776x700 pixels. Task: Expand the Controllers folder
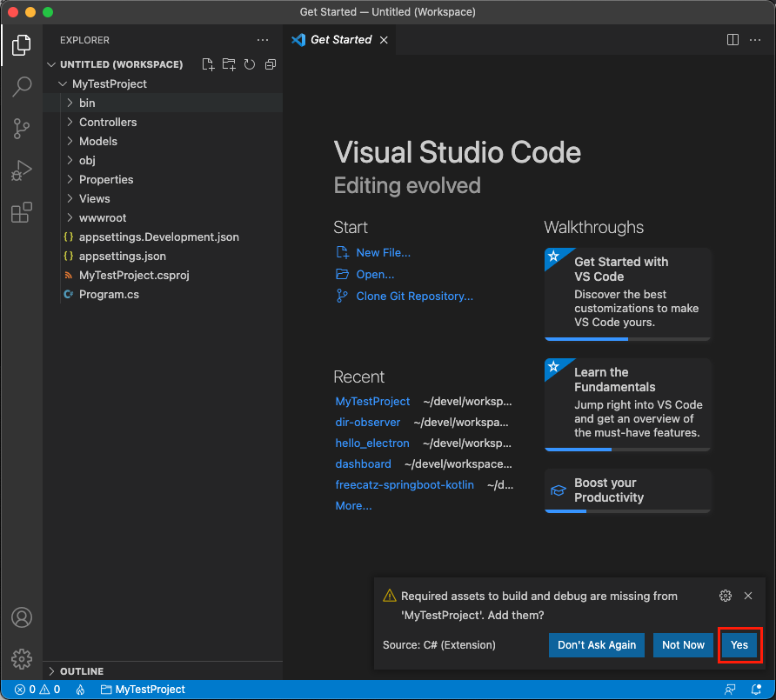point(163,123)
